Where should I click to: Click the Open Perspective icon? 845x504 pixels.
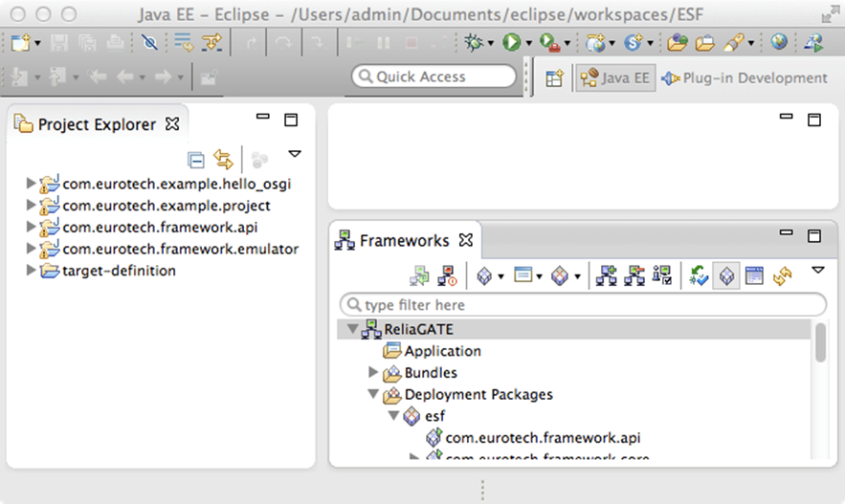point(554,78)
